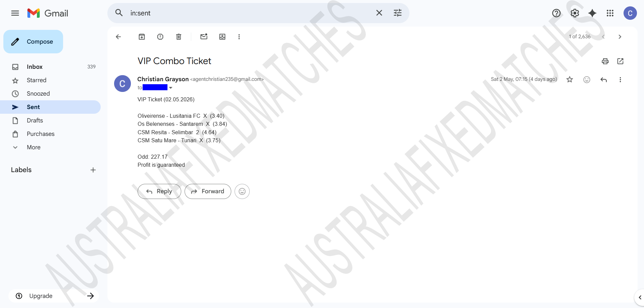Click the 'Os Belenenses - Santarem' line
Screen dimensions: 644x308
click(182, 124)
